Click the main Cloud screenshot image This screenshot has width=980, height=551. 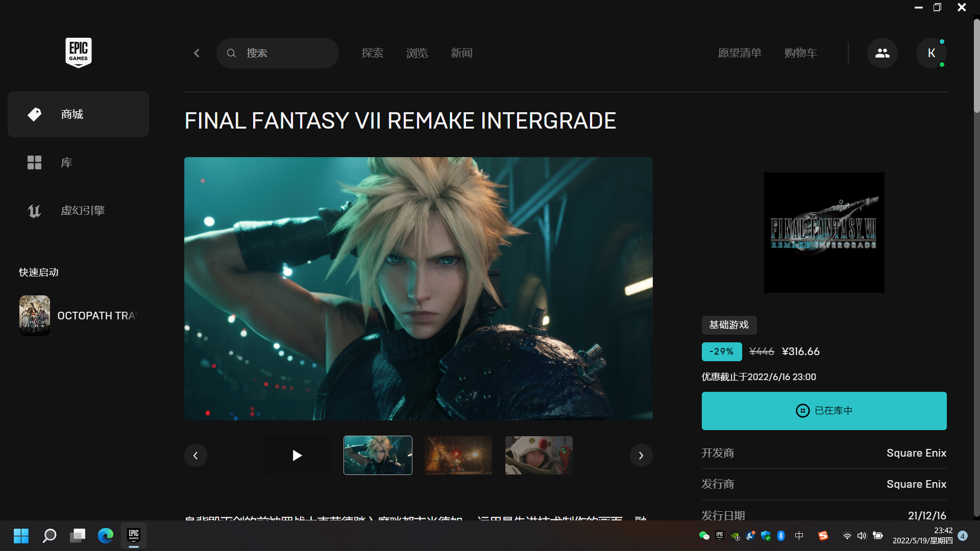coord(419,289)
